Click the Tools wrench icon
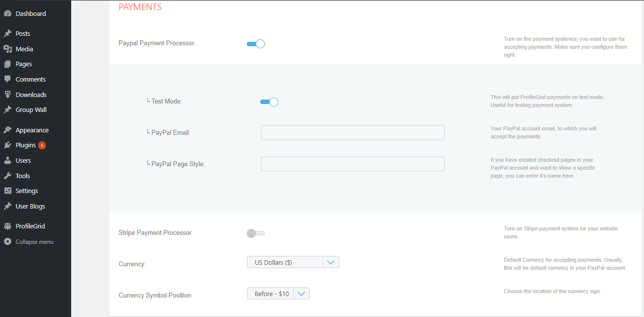This screenshot has height=317, width=644. click(x=7, y=176)
